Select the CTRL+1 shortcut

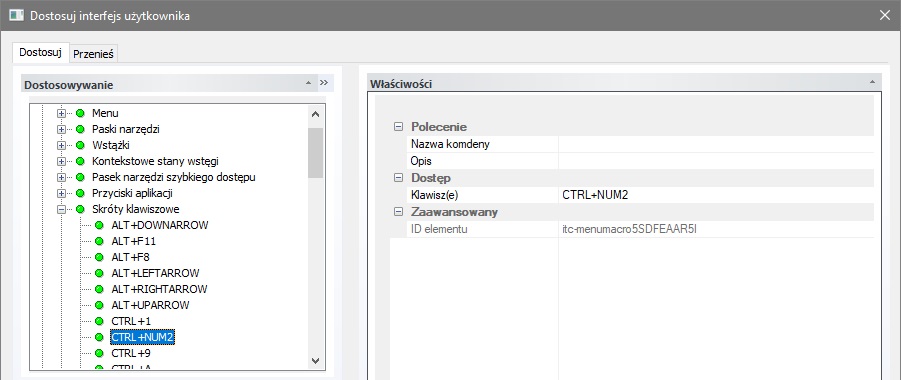coord(131,321)
